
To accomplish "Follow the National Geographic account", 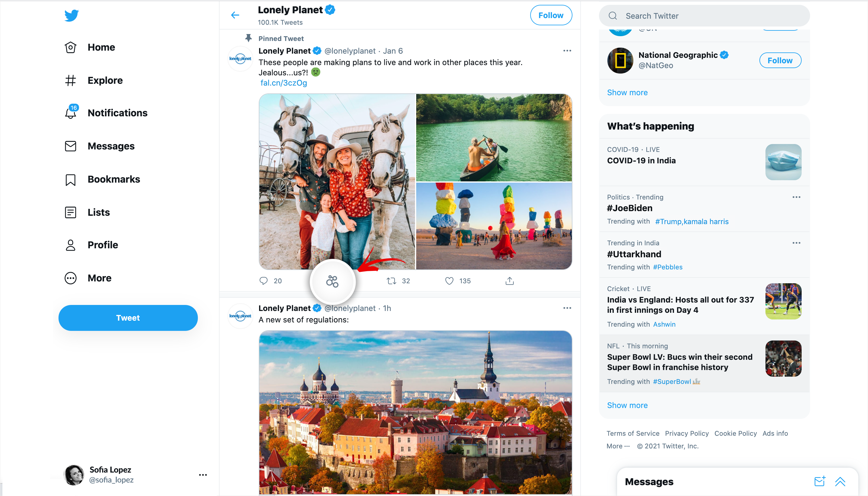I will click(x=780, y=60).
